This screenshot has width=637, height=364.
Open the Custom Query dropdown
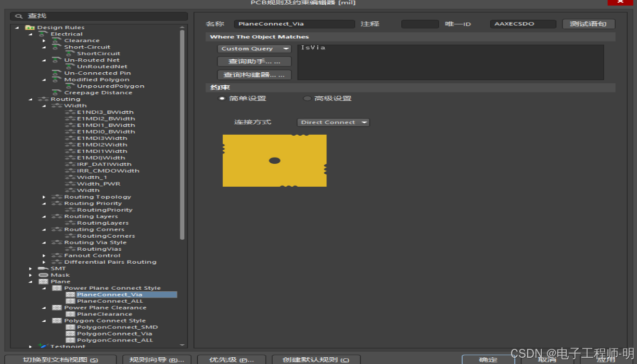coord(254,49)
